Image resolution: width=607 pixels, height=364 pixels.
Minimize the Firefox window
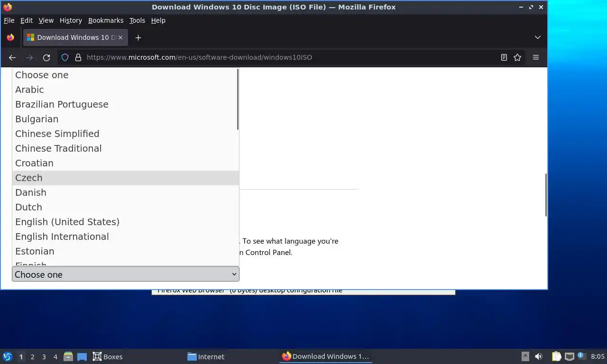(x=521, y=7)
